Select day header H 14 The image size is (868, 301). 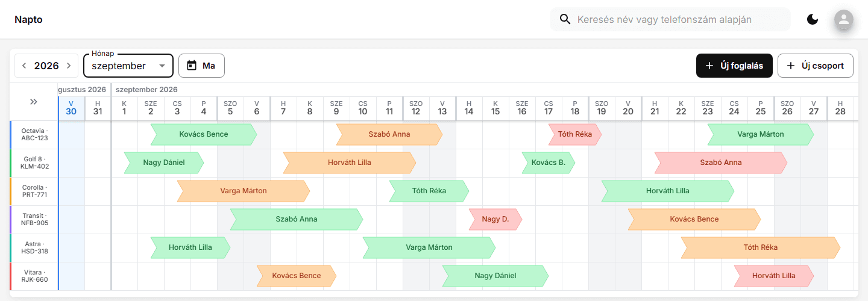tap(469, 108)
